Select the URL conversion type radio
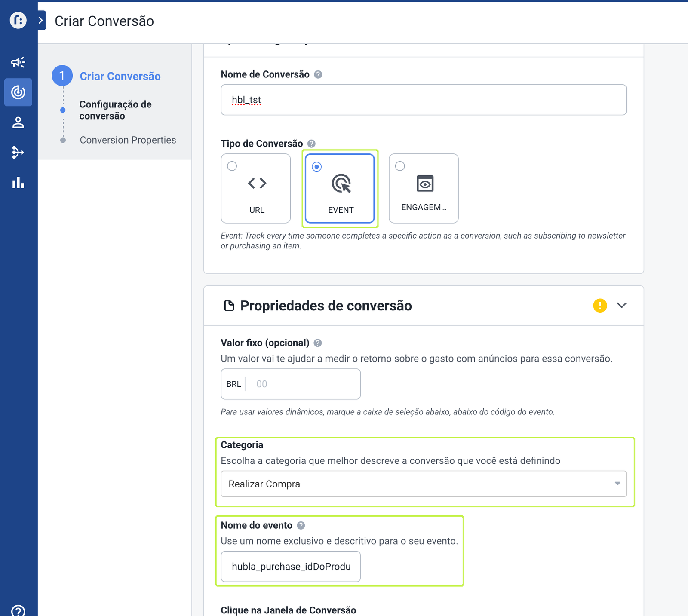This screenshot has width=688, height=616. [x=232, y=166]
